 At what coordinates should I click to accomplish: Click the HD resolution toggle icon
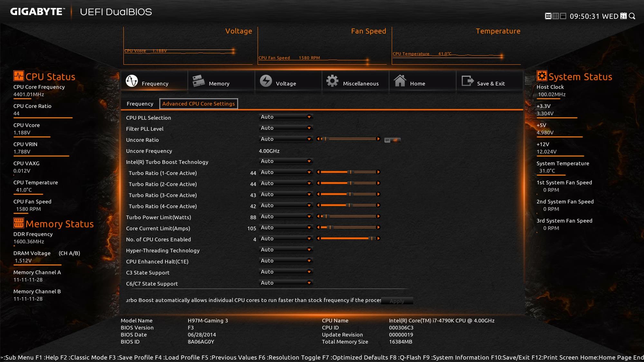[x=548, y=16]
